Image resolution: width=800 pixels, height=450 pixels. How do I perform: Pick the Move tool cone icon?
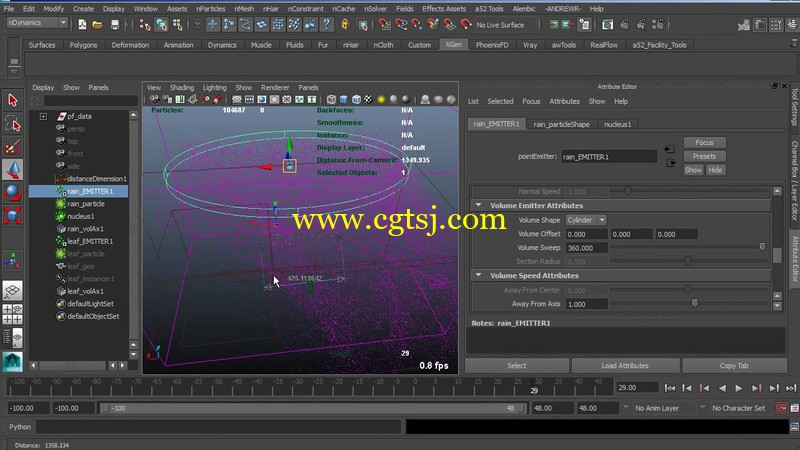tap(13, 169)
